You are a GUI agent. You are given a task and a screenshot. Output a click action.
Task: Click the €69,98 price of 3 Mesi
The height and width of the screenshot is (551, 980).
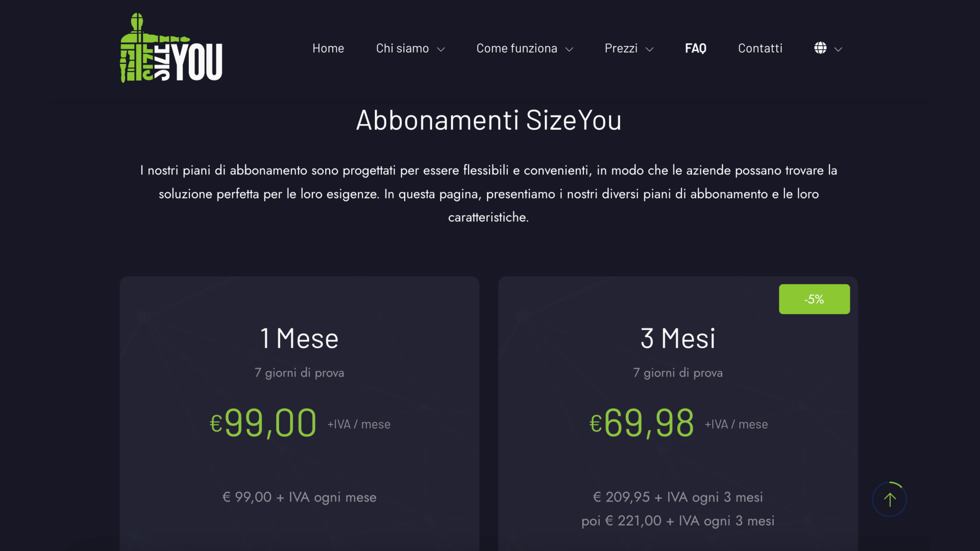(x=642, y=423)
